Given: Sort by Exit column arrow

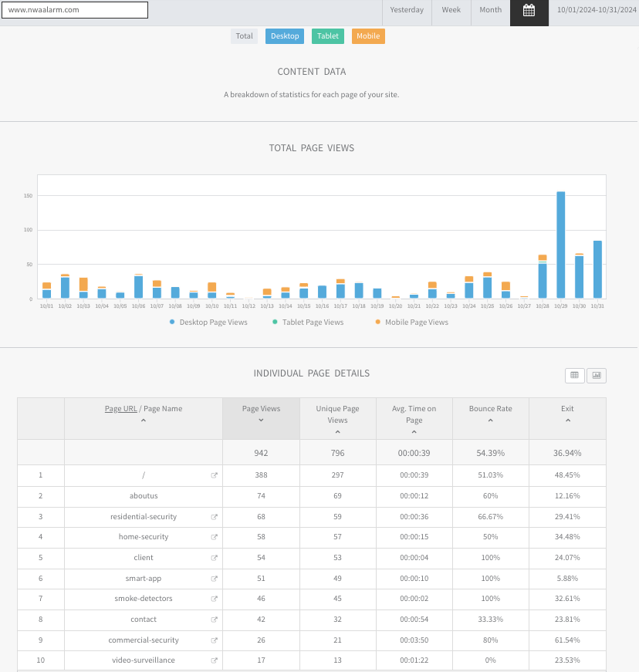Looking at the screenshot, I should 568,420.
